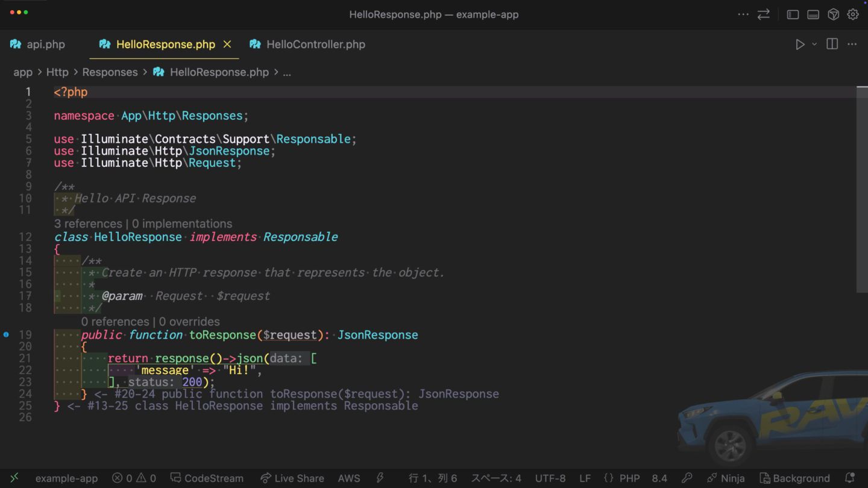Image resolution: width=868 pixels, height=488 pixels.
Task: Click the Run play icon in editor toolbar
Action: (800, 45)
